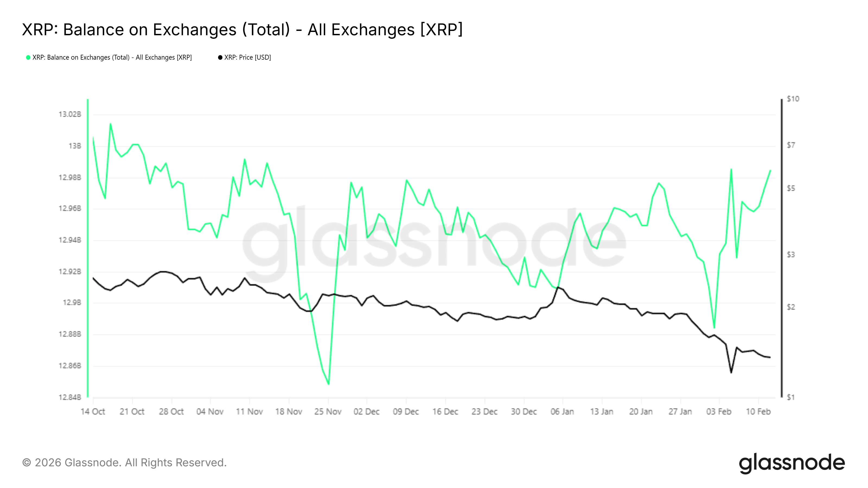This screenshot has width=868, height=488.
Task: Click the $10 price axis label
Action: [x=793, y=99]
